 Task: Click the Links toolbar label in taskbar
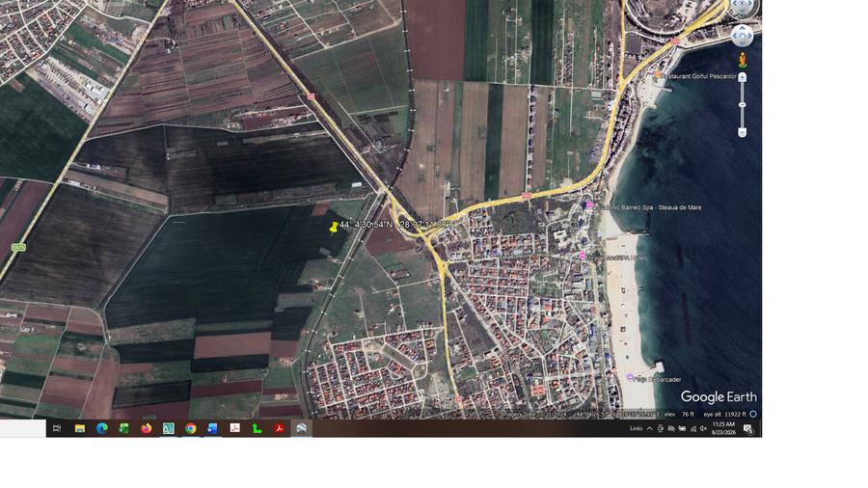tap(637, 428)
